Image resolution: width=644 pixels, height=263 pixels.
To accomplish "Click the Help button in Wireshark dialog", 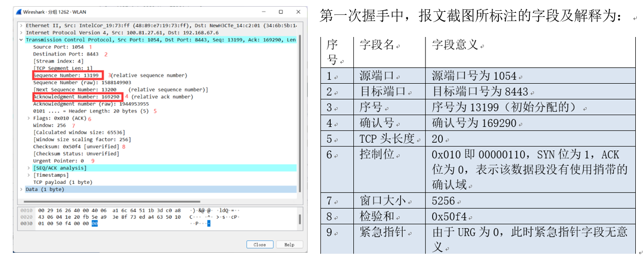I will [289, 245].
